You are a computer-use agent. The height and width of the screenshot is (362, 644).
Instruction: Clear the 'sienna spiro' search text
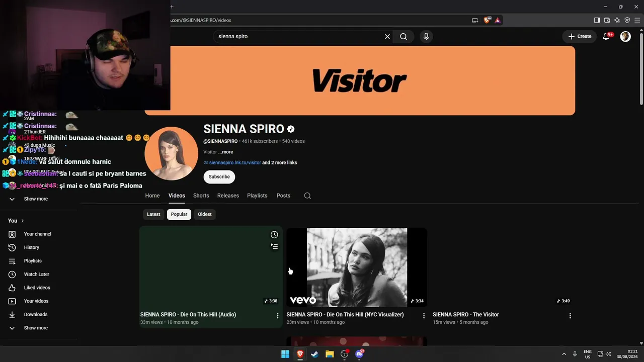click(387, 36)
